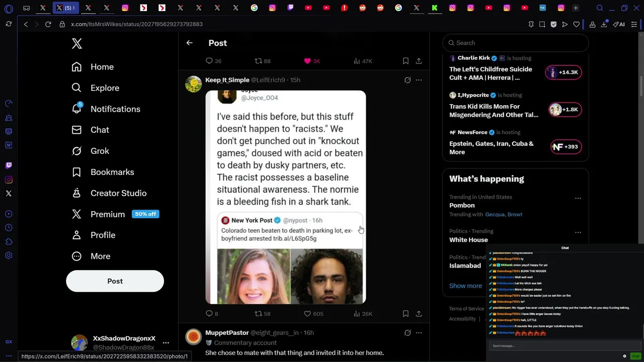Open the embedded screenshot image in reply
The image size is (644, 362).
tap(285, 197)
